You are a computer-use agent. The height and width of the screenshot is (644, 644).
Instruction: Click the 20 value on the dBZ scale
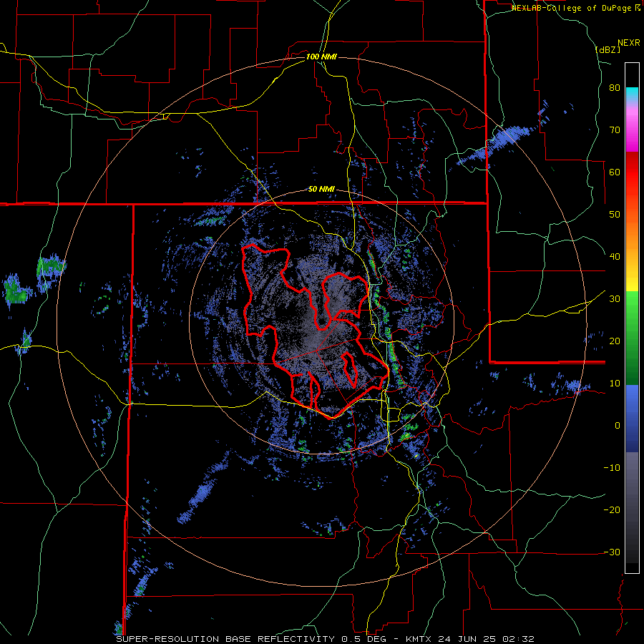615,341
